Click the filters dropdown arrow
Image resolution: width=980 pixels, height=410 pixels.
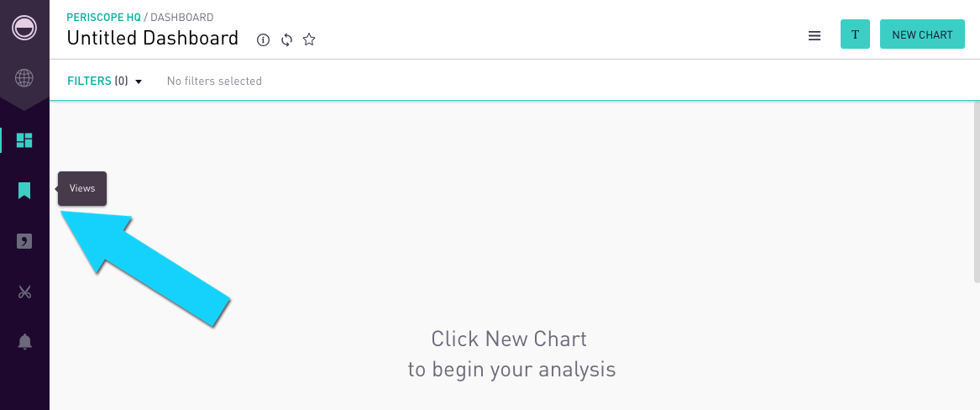(x=139, y=81)
